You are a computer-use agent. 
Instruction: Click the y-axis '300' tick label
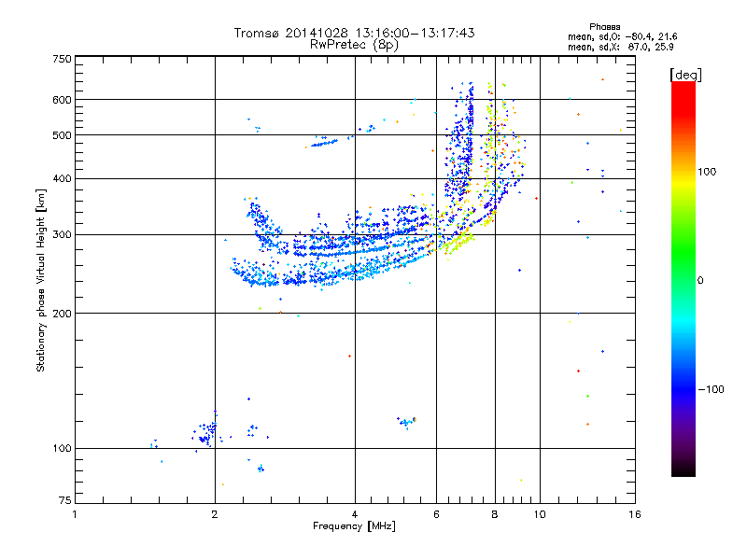point(62,235)
